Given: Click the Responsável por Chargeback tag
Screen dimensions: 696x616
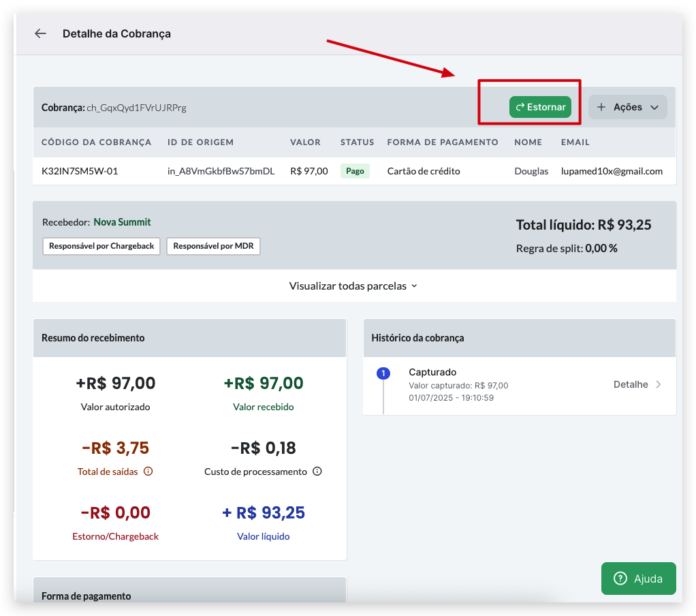Looking at the screenshot, I should tap(101, 246).
